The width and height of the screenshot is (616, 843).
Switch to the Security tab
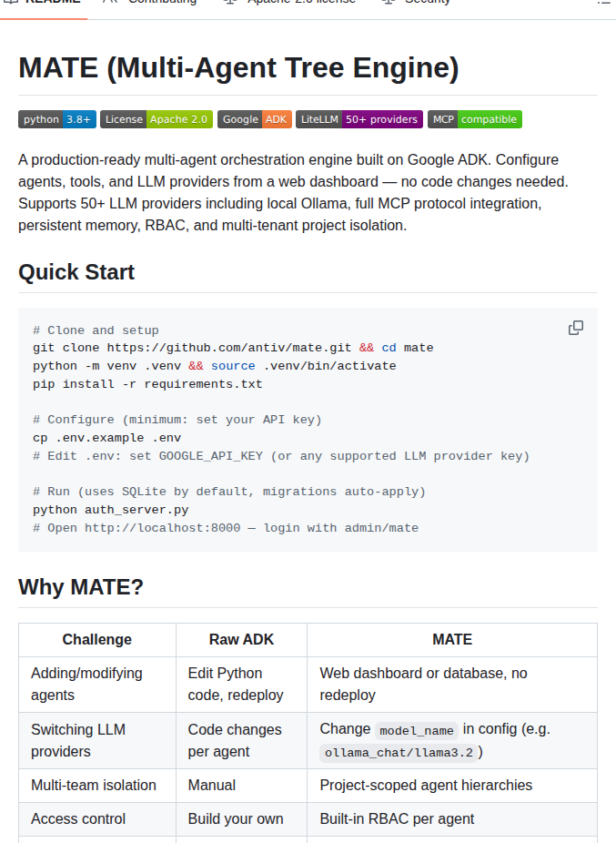coord(416,2)
